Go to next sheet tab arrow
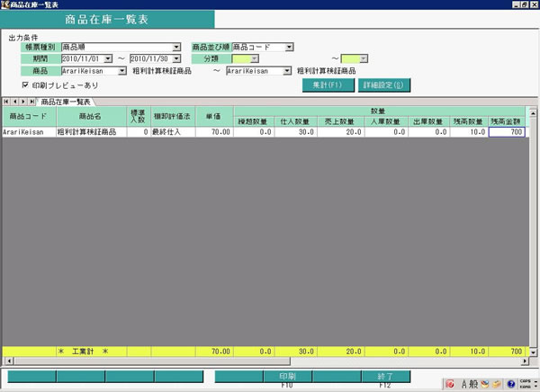 (x=23, y=102)
